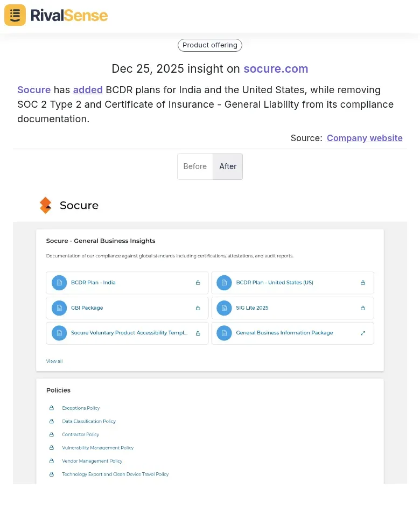This screenshot has width=420, height=517.
Task: Click the BCDR Plan - United States document icon
Action: coord(224,282)
